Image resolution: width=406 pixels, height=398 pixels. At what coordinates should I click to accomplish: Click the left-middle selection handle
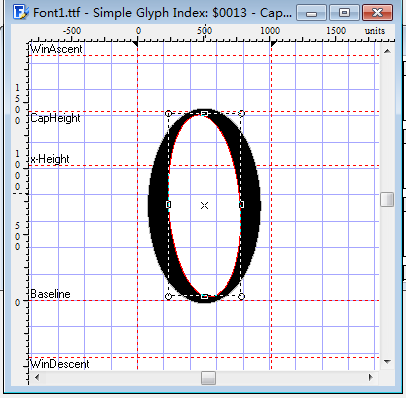pyautogui.click(x=168, y=204)
